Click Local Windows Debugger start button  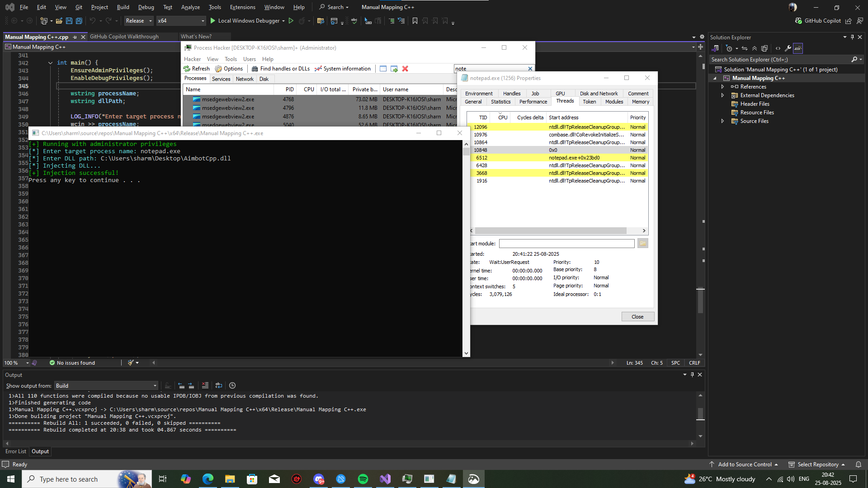pos(244,21)
